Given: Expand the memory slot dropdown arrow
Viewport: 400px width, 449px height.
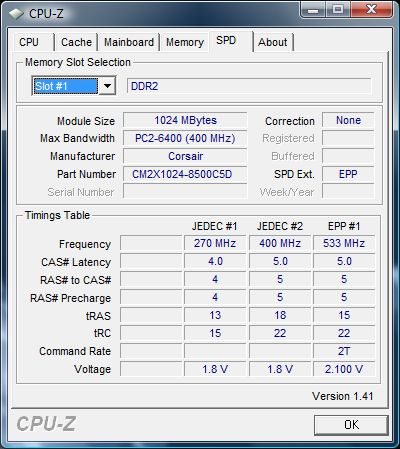Looking at the screenshot, I should pyautogui.click(x=107, y=86).
